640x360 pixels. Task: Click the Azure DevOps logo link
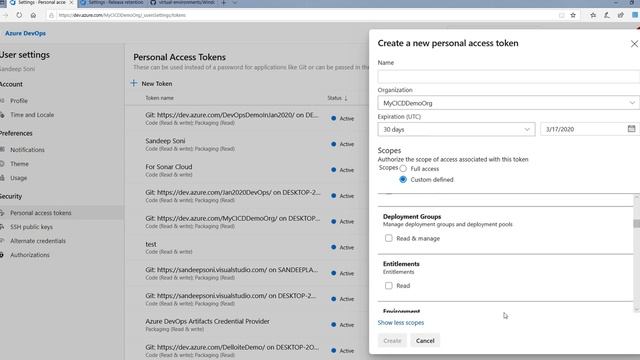(x=25, y=33)
